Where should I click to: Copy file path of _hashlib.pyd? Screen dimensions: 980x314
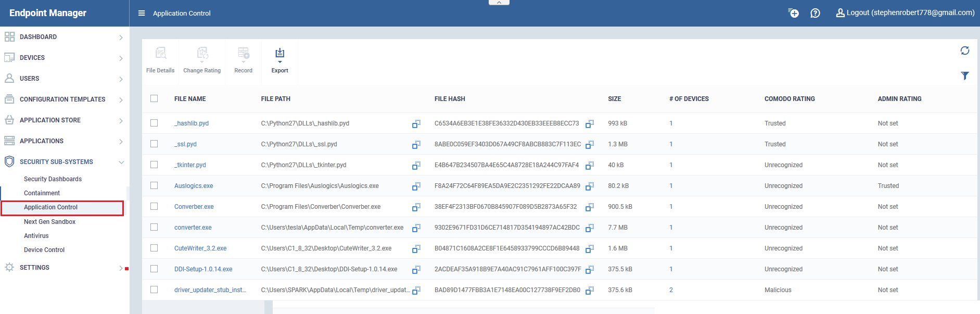[x=416, y=124]
